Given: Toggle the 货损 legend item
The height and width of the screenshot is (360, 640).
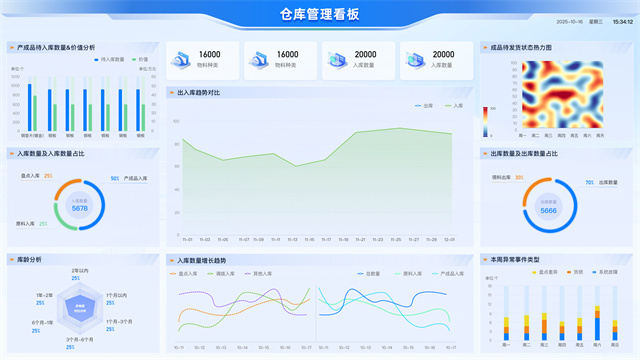Looking at the screenshot, I should point(575,272).
